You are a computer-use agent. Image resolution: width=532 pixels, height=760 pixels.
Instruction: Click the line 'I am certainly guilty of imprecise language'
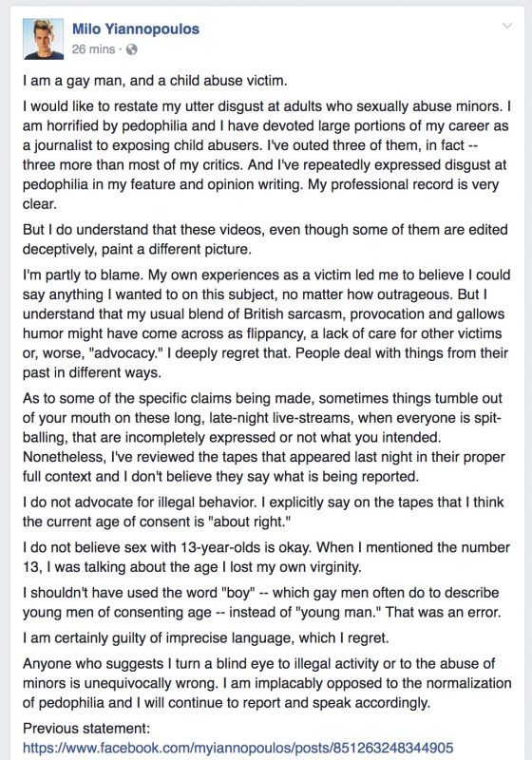click(205, 637)
